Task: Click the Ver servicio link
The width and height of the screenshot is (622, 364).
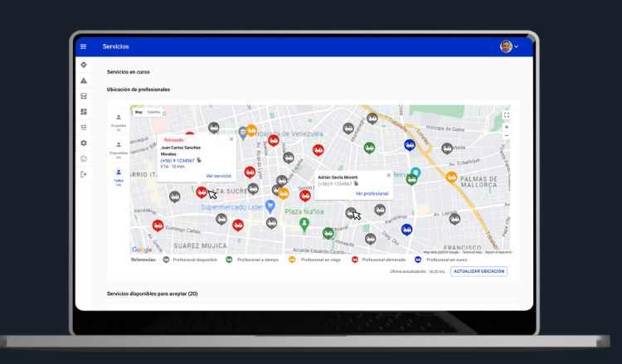Action: click(218, 176)
